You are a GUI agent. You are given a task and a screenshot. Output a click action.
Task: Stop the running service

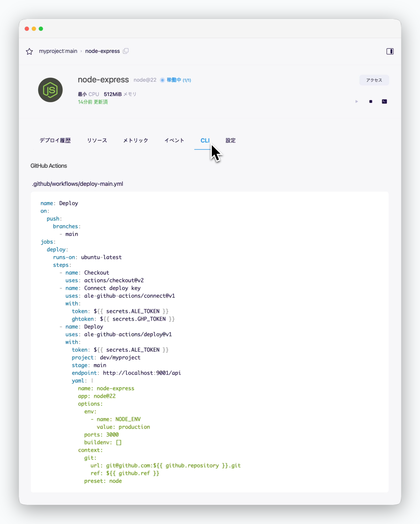tap(371, 101)
